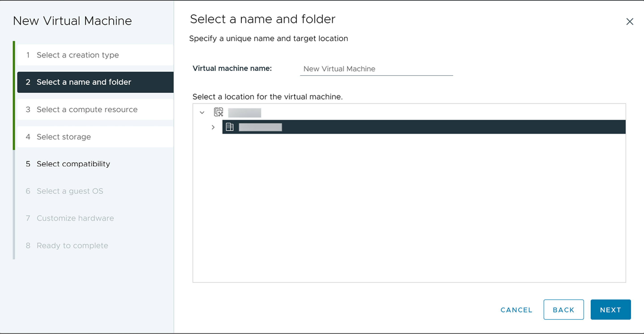Go to step 1 Select a creation type
Viewport: 644px width, 334px height.
pyautogui.click(x=78, y=55)
